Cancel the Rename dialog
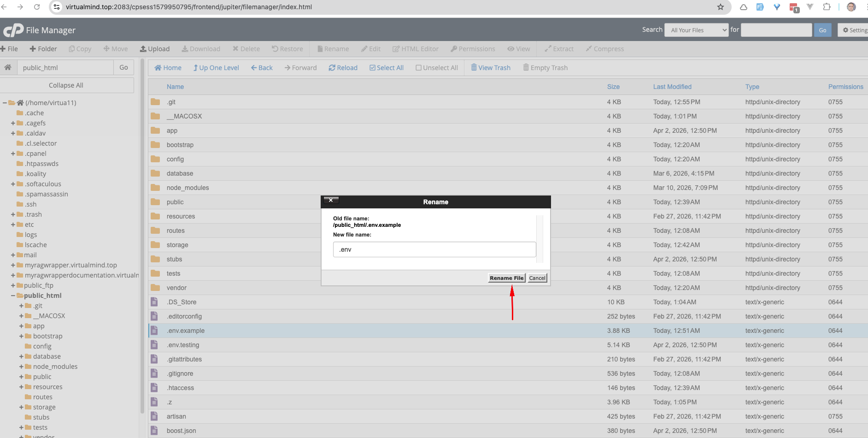Viewport: 868px width, 438px height. [537, 278]
